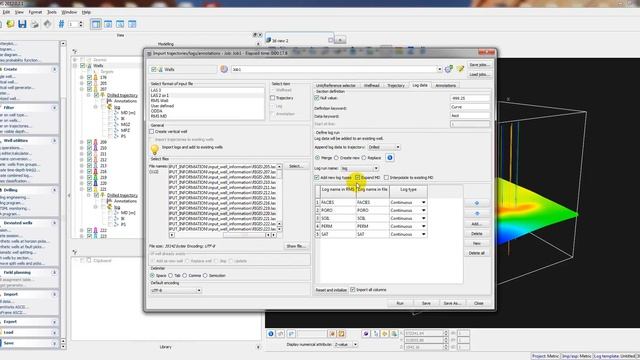Switch to the Annotations tab
Viewport: 640px width, 360px height.
point(446,85)
